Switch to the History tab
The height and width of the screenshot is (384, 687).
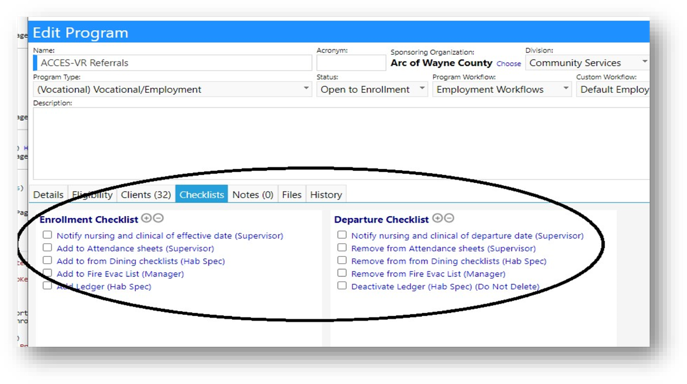tap(326, 195)
